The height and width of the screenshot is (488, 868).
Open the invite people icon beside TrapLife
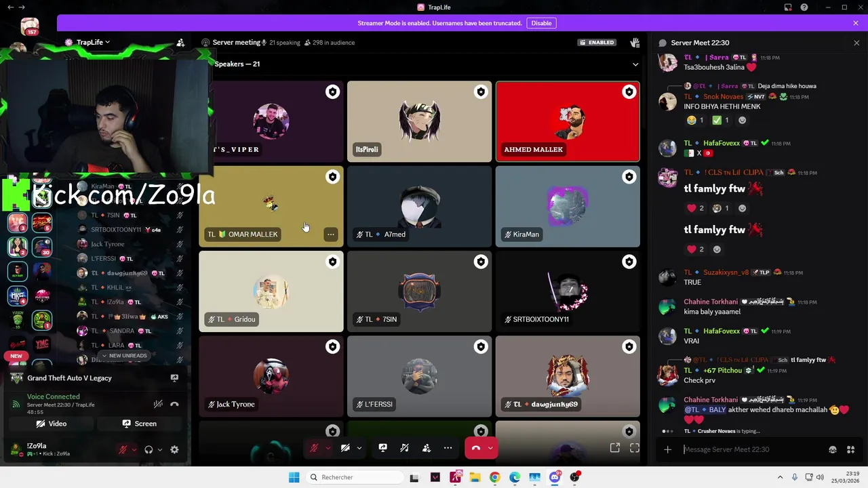pyautogui.click(x=180, y=42)
